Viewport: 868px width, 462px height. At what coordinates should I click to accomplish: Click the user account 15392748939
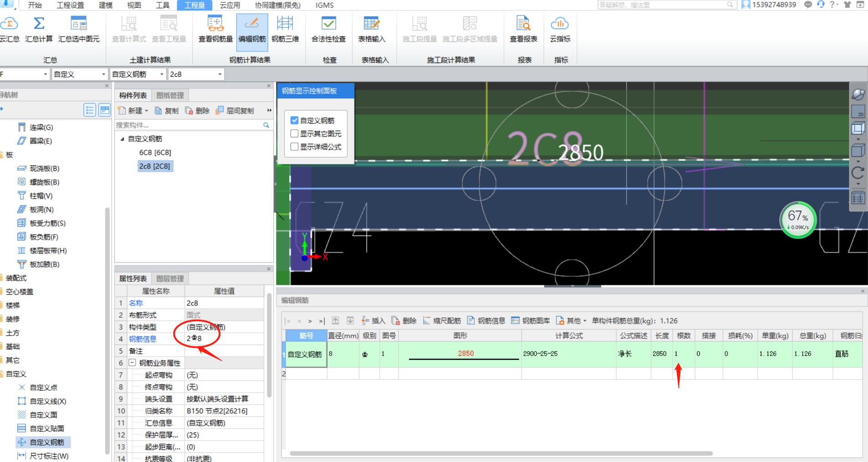pos(774,5)
